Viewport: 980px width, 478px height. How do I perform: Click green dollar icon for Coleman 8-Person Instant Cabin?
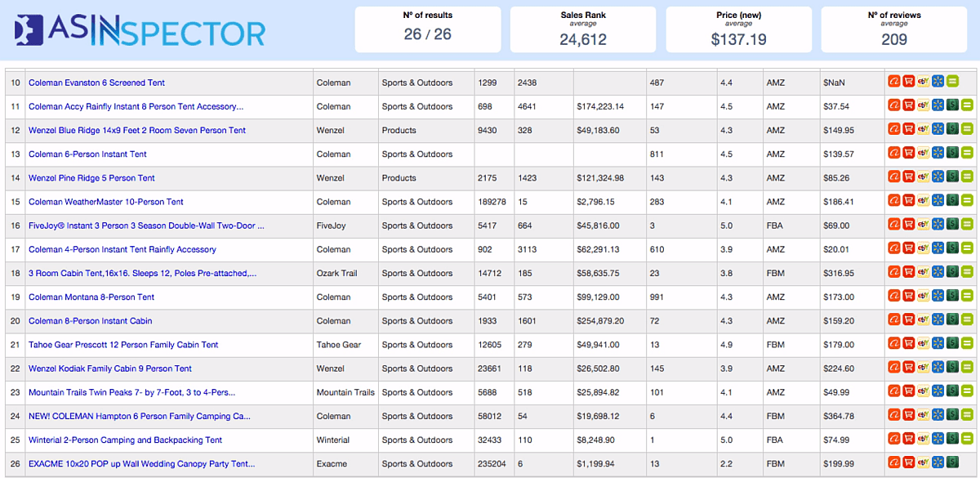click(952, 319)
